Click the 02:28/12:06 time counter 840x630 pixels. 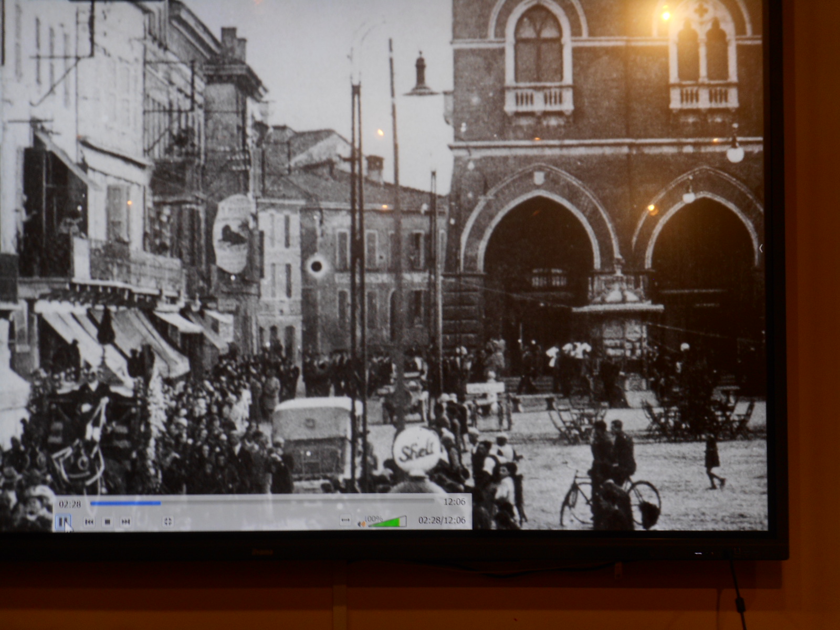(442, 520)
